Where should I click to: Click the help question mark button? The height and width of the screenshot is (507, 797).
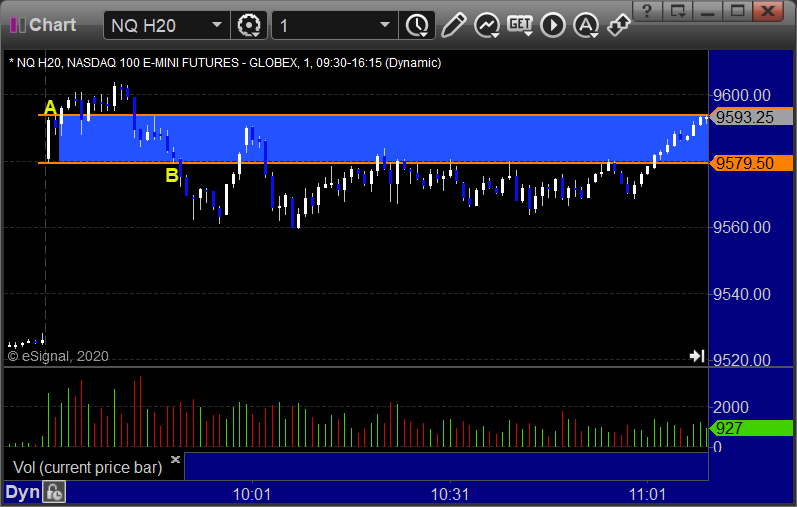tap(647, 10)
